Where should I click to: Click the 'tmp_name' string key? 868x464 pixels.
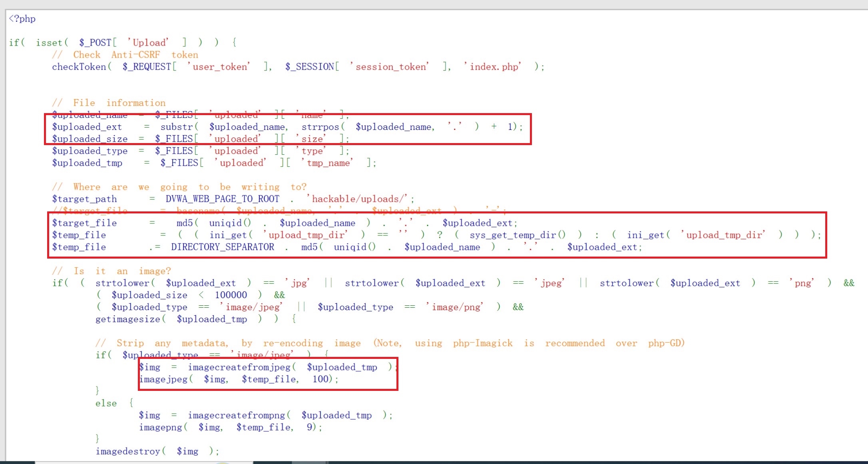click(328, 163)
